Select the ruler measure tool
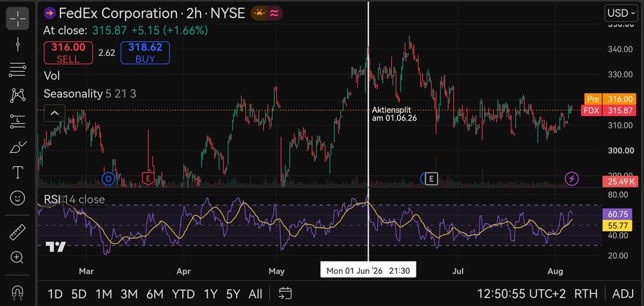The width and height of the screenshot is (644, 306). point(17,232)
